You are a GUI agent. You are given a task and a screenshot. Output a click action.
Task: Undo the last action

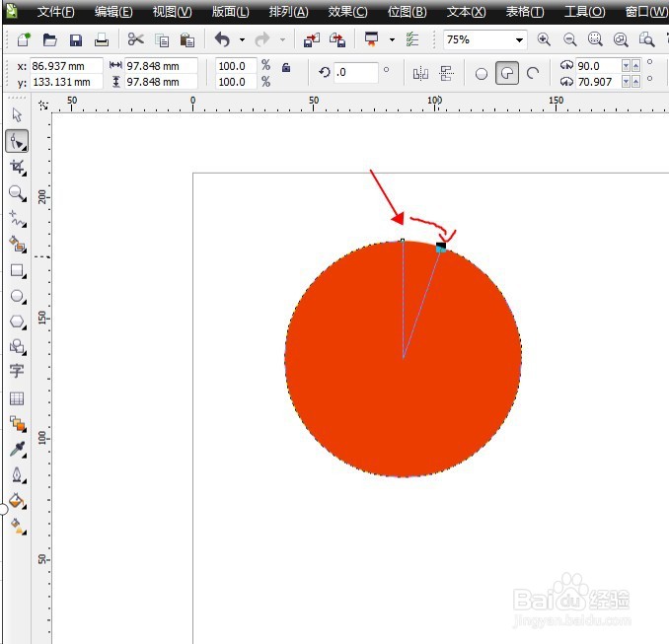tap(222, 39)
